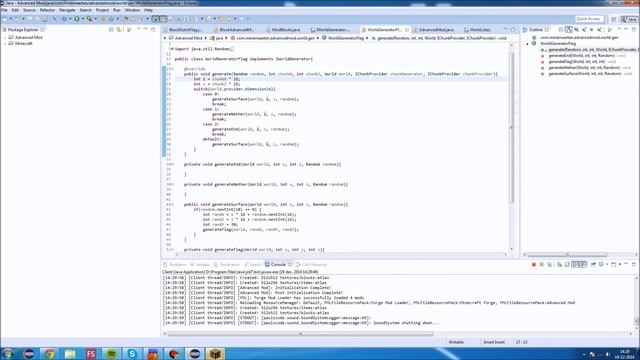Switch to World.class editor tab

point(479,30)
